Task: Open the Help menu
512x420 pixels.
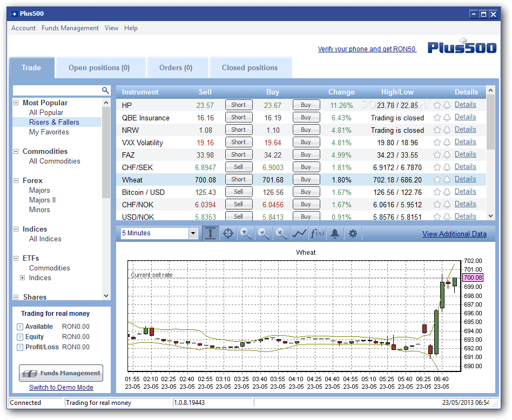Action: tap(131, 28)
